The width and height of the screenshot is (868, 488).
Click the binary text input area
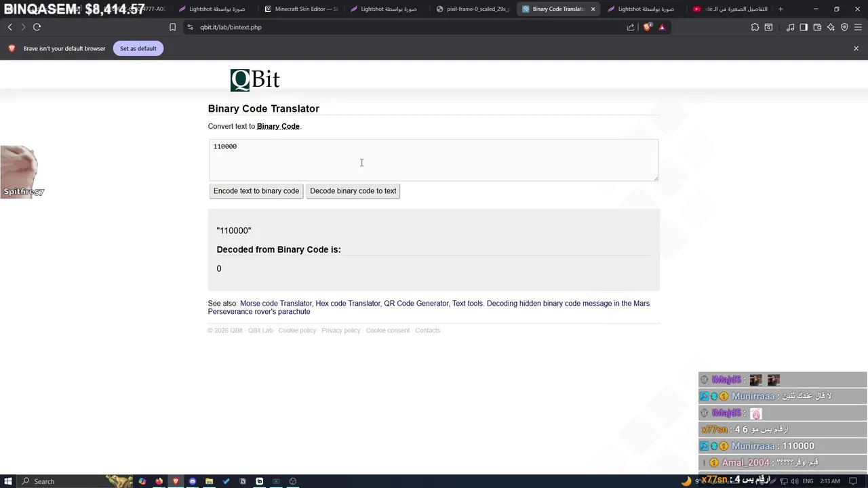tap(433, 160)
